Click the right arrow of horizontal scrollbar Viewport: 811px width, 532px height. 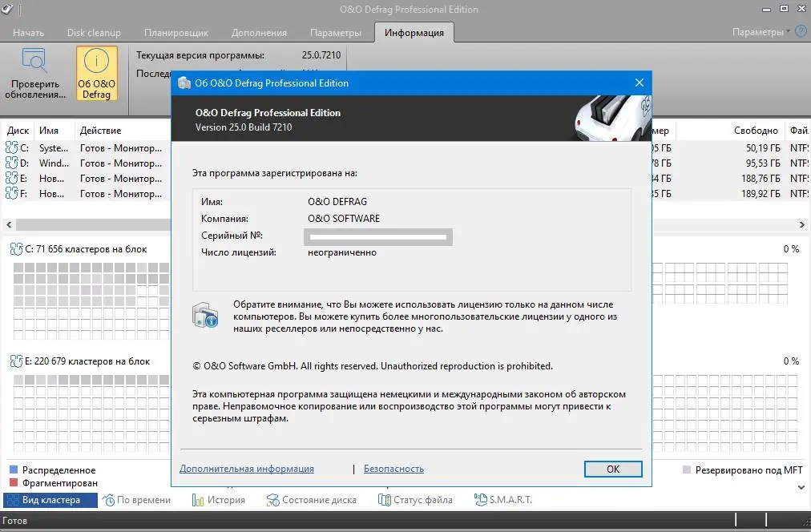pyautogui.click(x=801, y=225)
